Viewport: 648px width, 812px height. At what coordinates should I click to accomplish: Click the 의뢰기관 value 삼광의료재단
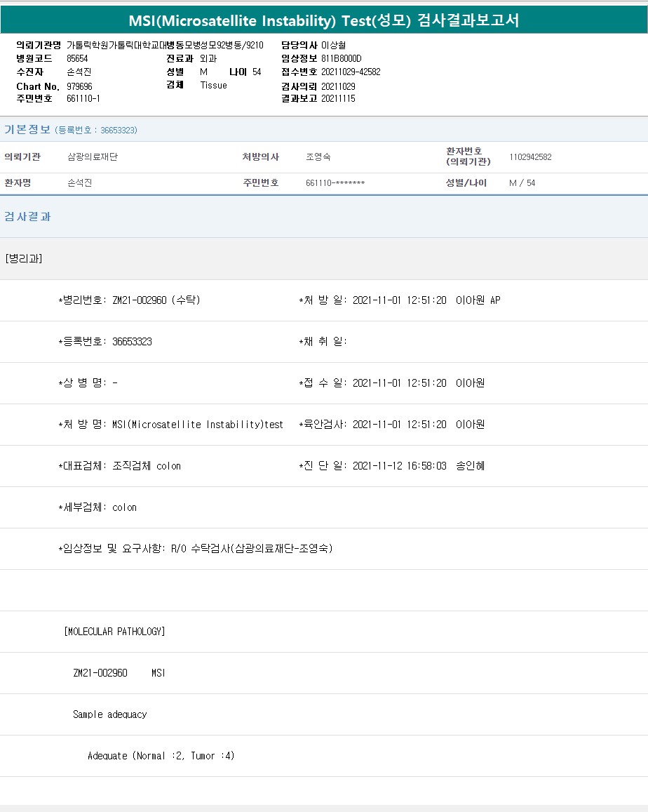[92, 157]
